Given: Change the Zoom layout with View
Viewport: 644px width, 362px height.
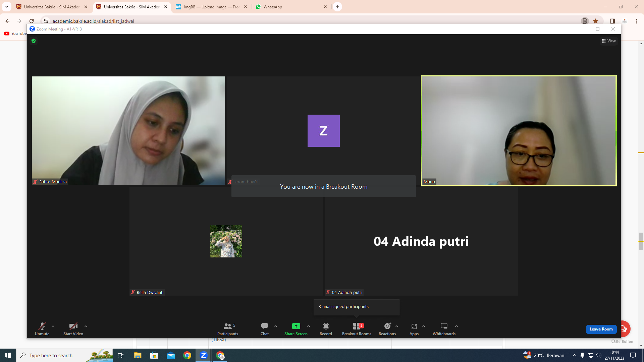Looking at the screenshot, I should [609, 41].
